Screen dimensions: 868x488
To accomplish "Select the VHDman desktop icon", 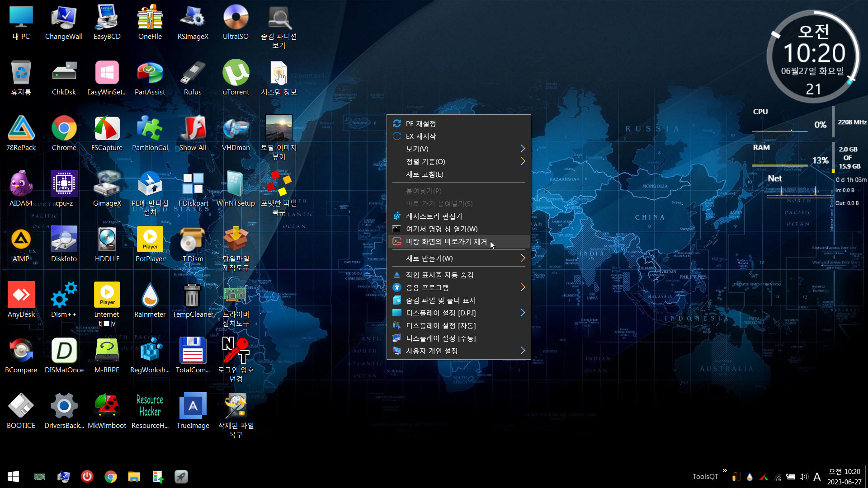I will click(236, 133).
